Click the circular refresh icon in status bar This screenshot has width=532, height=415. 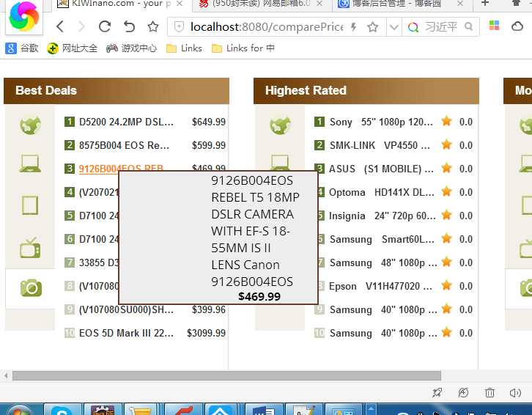pyautogui.click(x=463, y=393)
